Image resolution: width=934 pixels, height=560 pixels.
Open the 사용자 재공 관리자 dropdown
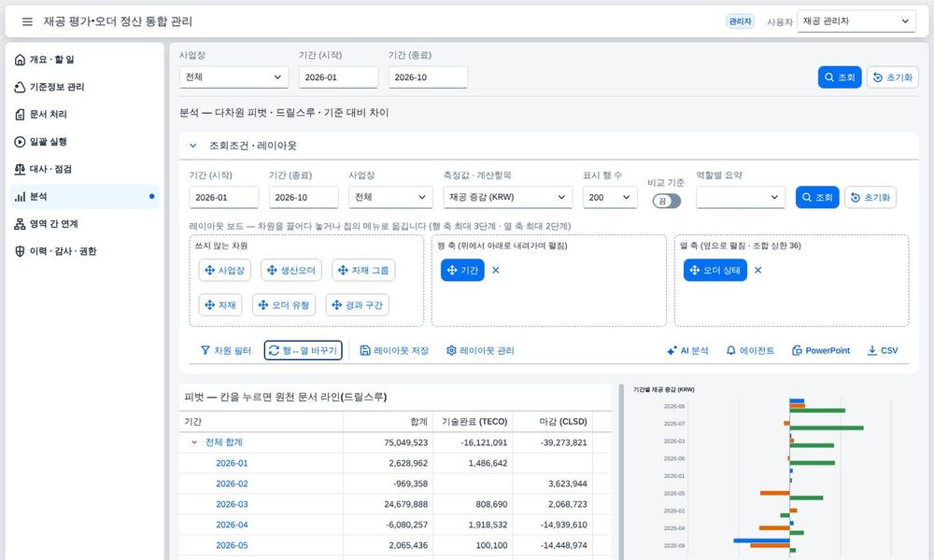[856, 21]
